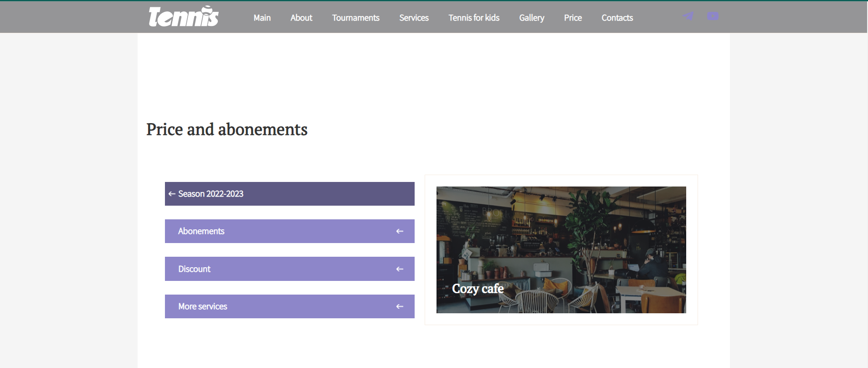The height and width of the screenshot is (368, 868).
Task: Expand the More services section label
Action: (x=202, y=306)
